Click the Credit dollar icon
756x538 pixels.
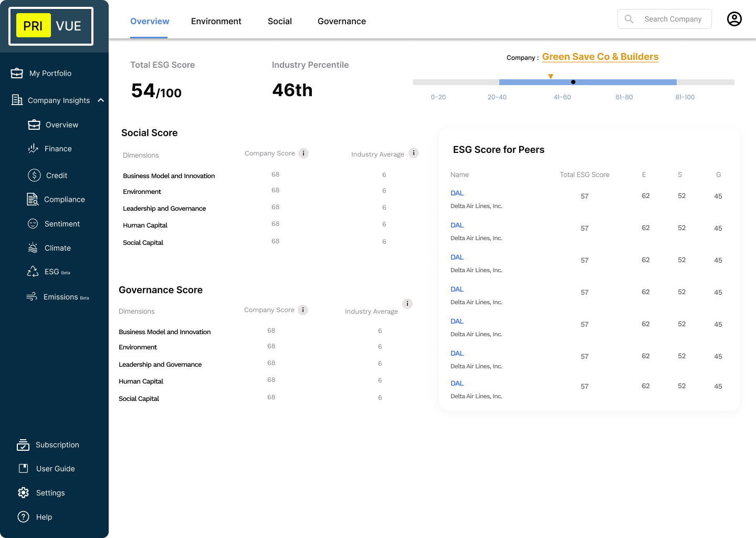pos(34,175)
